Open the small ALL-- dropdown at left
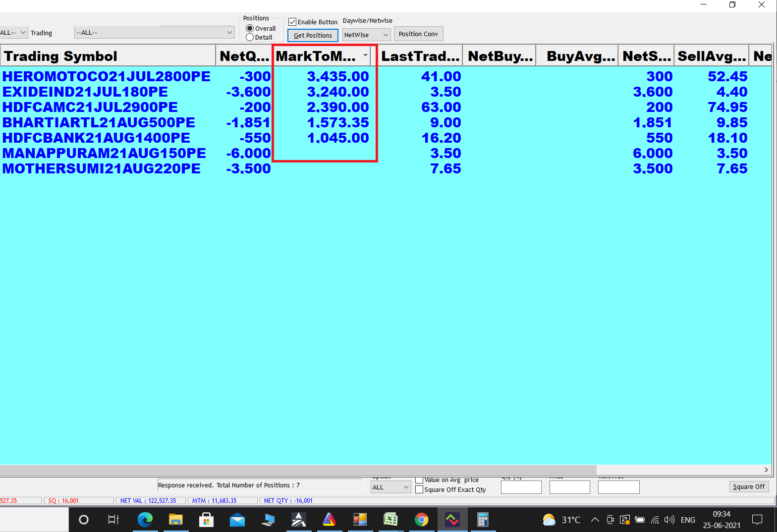 click(x=13, y=32)
